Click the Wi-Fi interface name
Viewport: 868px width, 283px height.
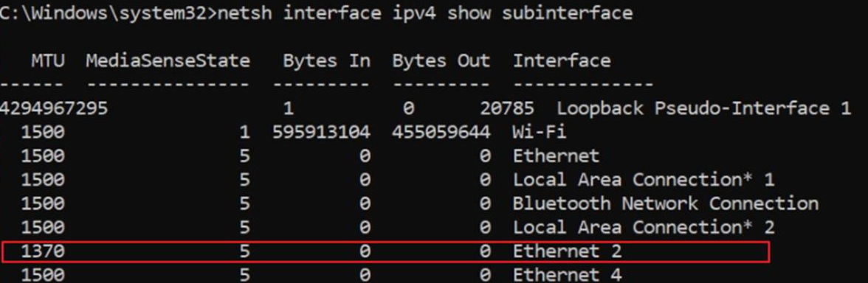point(539,132)
